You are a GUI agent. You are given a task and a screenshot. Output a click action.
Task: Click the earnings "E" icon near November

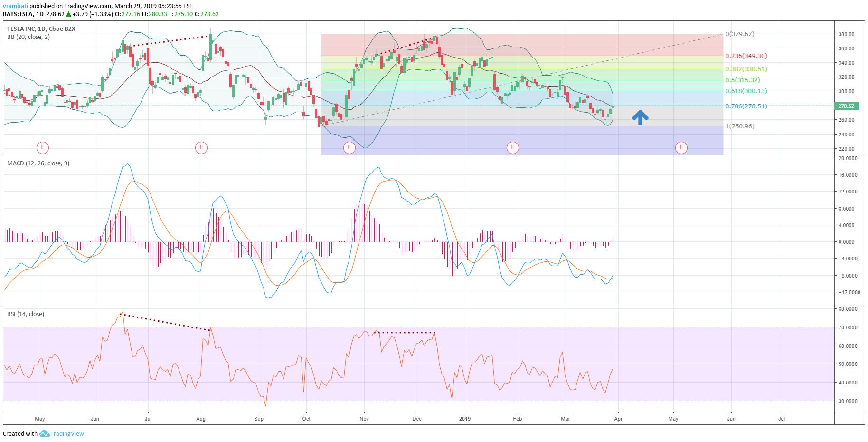[349, 147]
